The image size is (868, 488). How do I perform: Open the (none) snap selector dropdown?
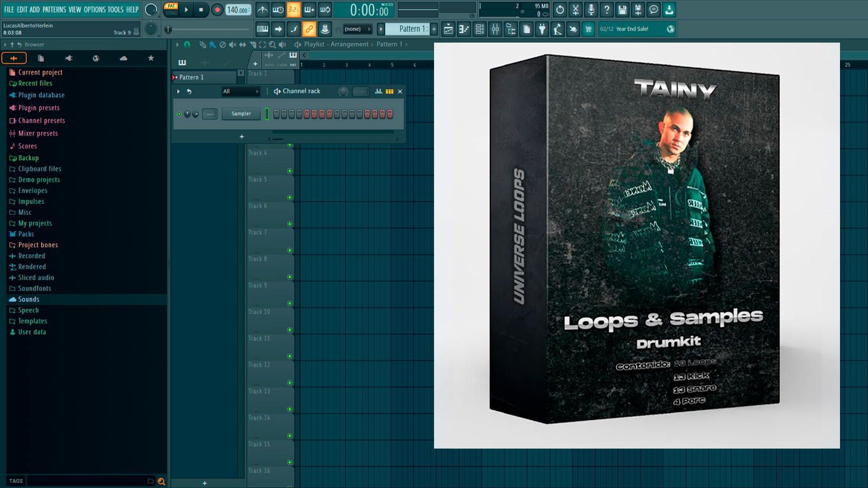click(357, 29)
